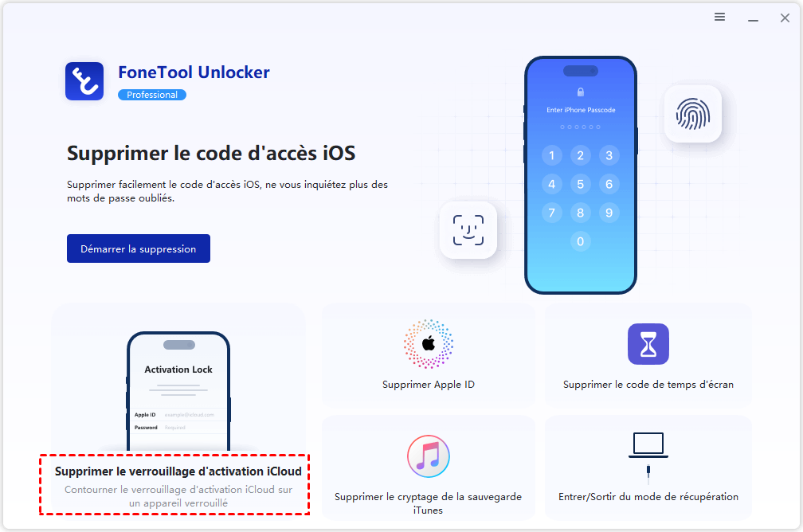Click the Activation Lock phone thumbnail

point(178,392)
